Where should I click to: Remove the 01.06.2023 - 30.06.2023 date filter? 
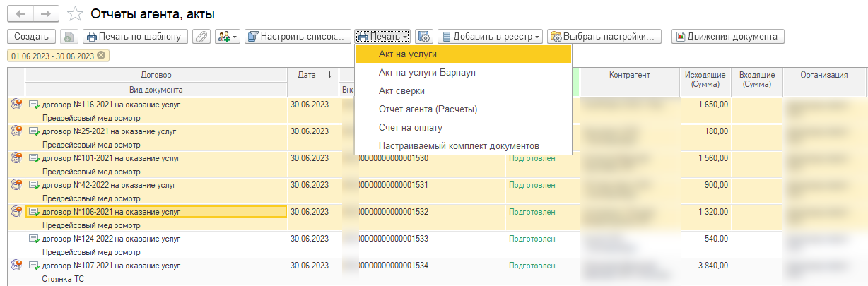coord(101,56)
